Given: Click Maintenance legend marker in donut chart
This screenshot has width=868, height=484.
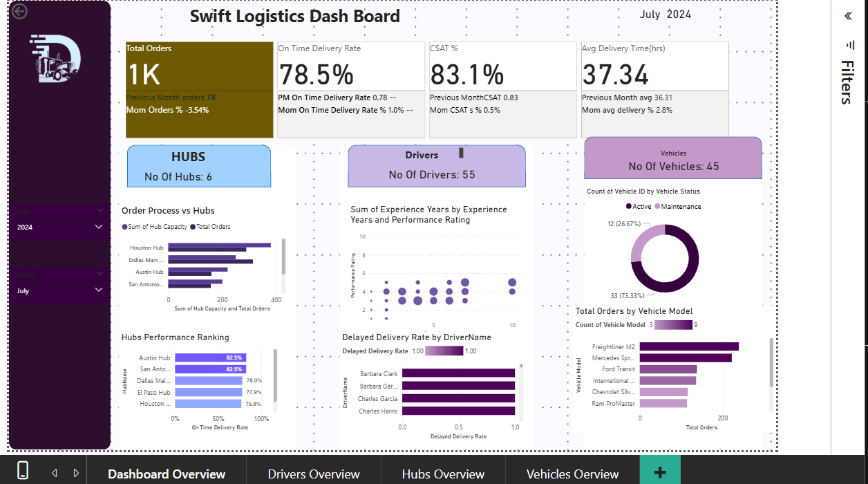Looking at the screenshot, I should [657, 206].
